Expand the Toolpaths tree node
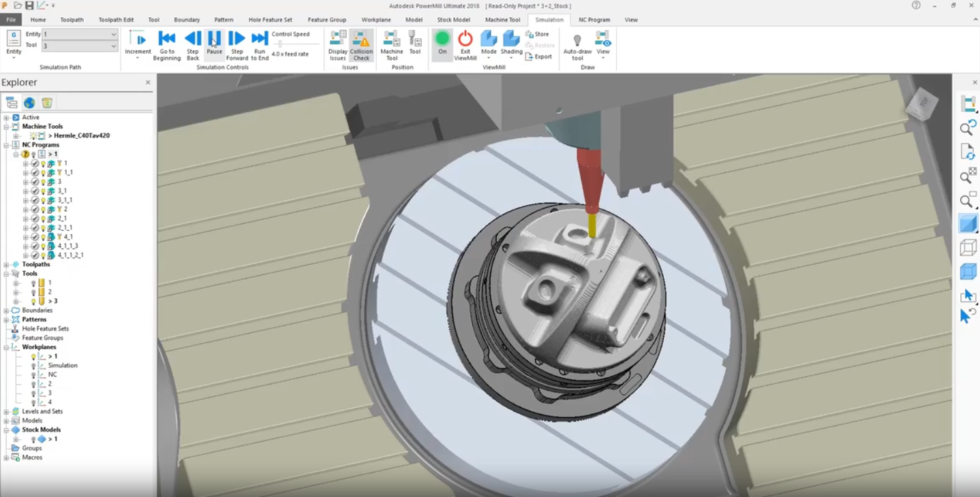The height and width of the screenshot is (497, 980). point(6,264)
